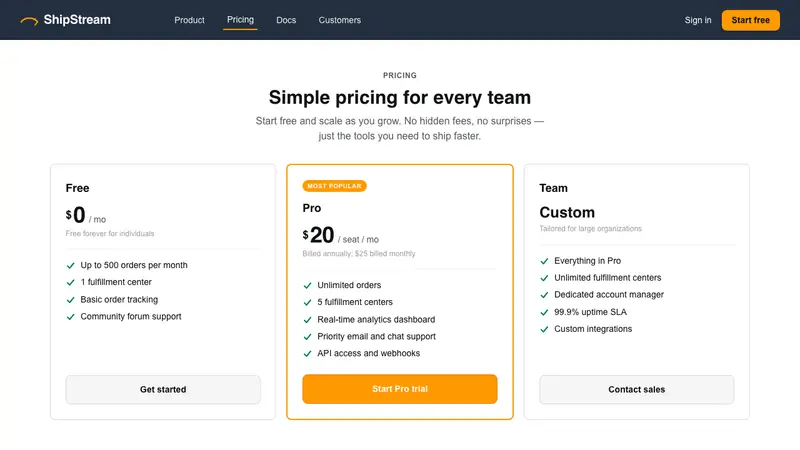Click checkmark beside Everything in Pro
800x450 pixels.
tap(544, 261)
